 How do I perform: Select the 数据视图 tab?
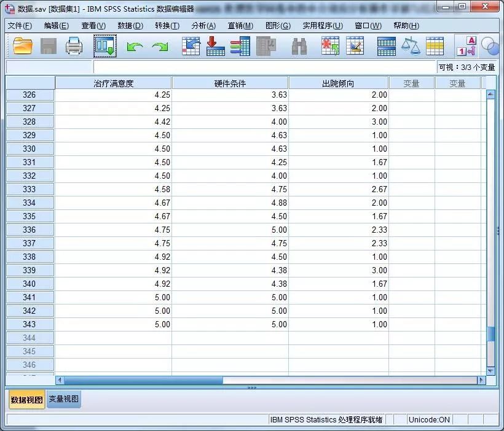(x=26, y=400)
